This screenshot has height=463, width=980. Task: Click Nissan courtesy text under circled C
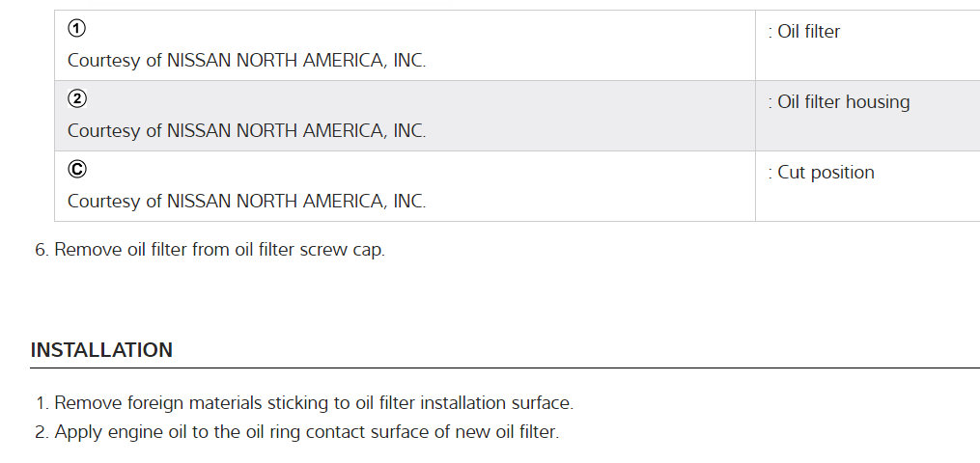click(x=246, y=202)
